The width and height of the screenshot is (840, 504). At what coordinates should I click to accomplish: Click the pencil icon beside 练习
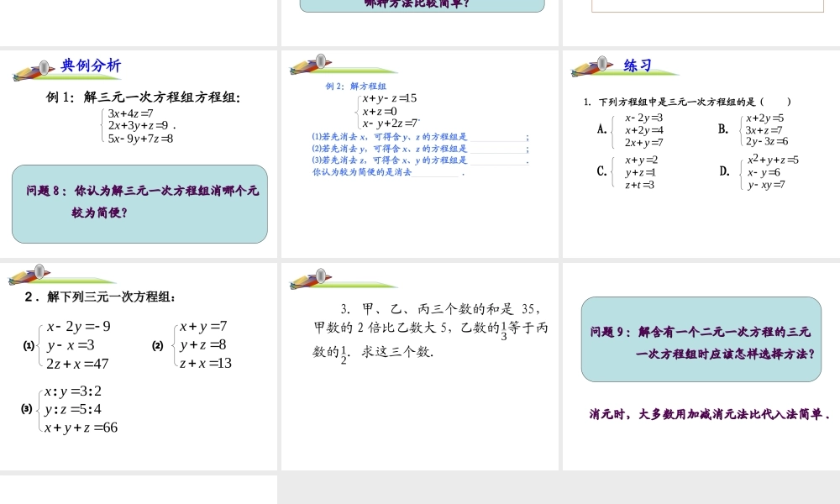[592, 66]
